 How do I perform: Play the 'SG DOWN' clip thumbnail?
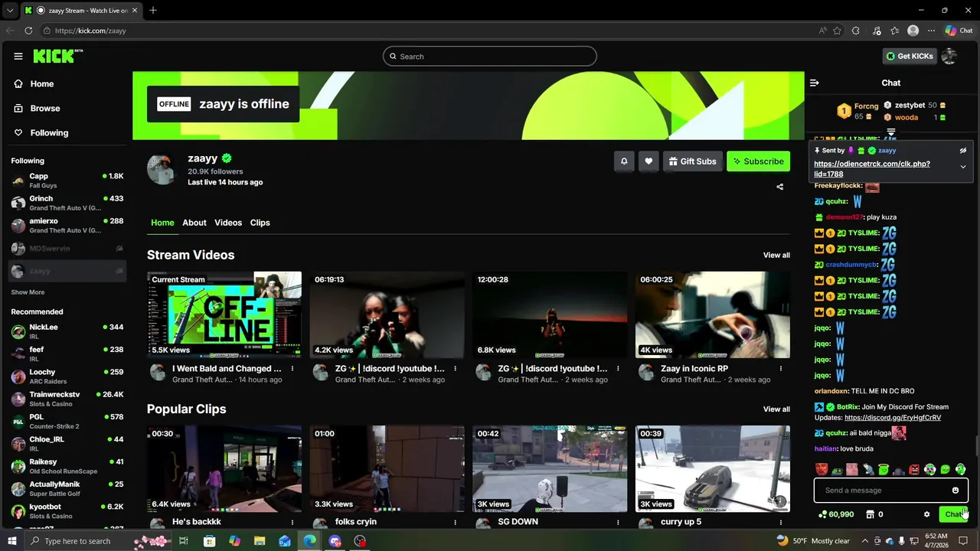click(x=550, y=468)
